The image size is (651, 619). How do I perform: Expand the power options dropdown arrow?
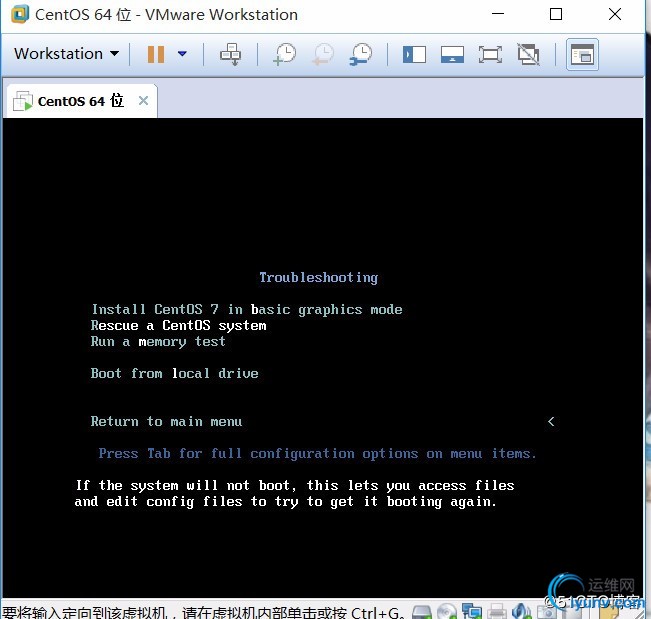click(x=182, y=54)
